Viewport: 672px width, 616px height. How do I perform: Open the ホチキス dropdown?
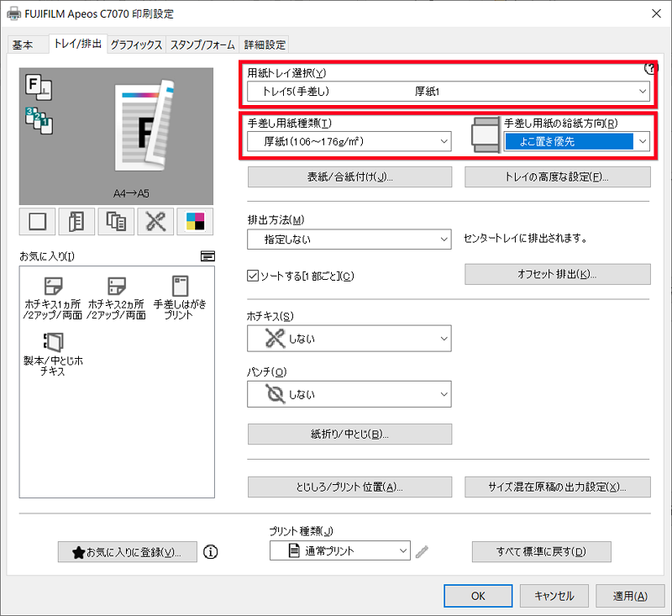coord(349,338)
